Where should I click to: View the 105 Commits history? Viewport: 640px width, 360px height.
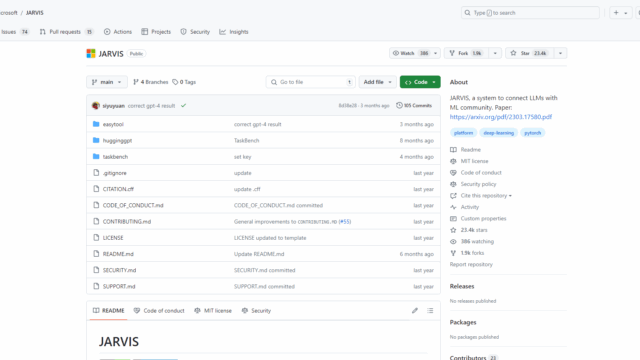414,105
